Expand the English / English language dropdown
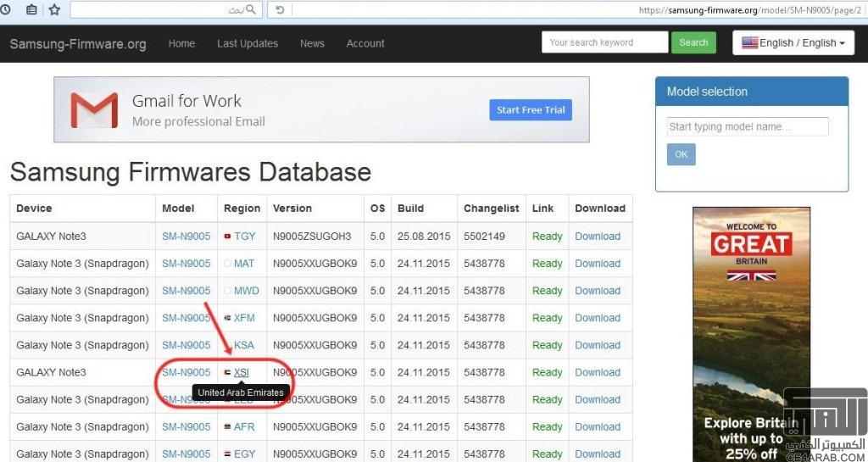Screen dimensions: 868x462 tap(793, 42)
